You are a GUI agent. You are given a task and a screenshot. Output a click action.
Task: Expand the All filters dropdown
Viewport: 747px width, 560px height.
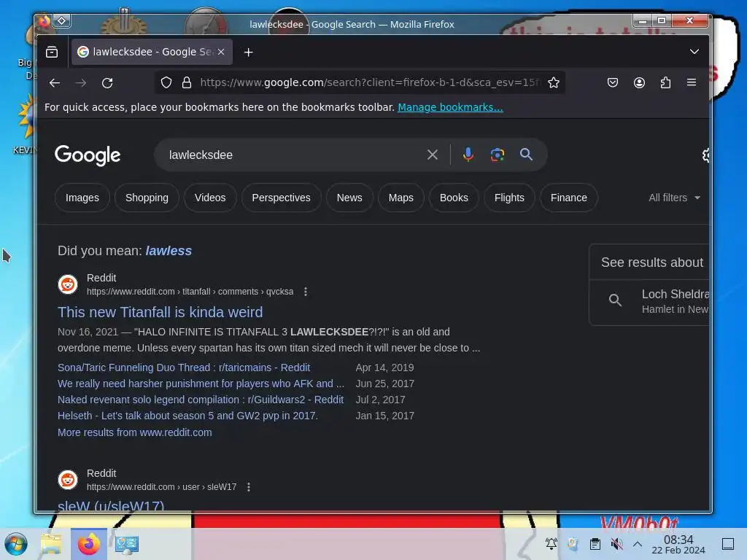(674, 198)
